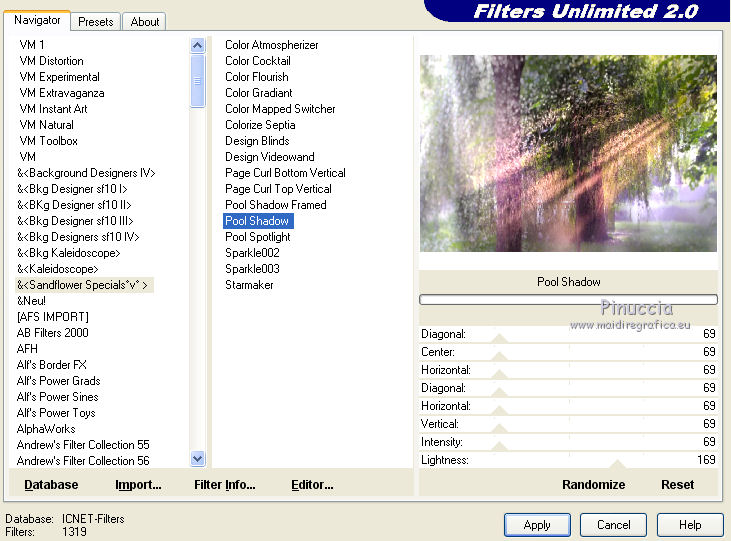The width and height of the screenshot is (731, 541).
Task: Adjust the Center slider
Action: 500,357
